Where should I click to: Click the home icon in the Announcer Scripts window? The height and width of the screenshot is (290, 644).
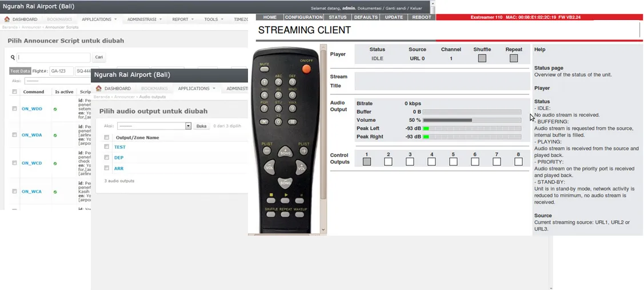point(7,19)
